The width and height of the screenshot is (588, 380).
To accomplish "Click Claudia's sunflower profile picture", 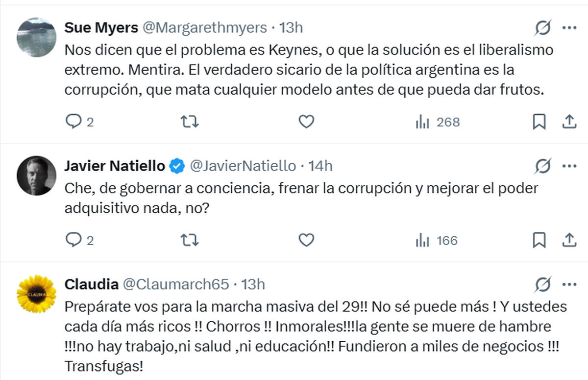I will click(x=36, y=294).
